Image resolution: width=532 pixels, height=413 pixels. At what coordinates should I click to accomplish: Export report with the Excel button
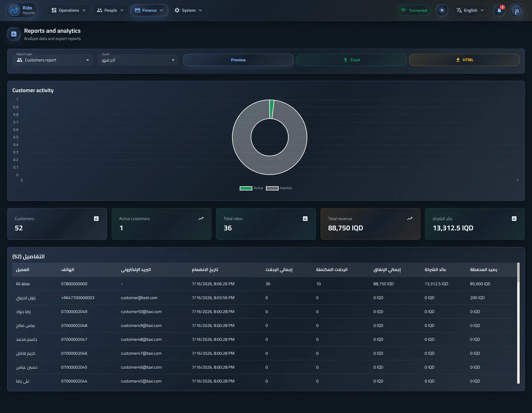pyautogui.click(x=351, y=60)
